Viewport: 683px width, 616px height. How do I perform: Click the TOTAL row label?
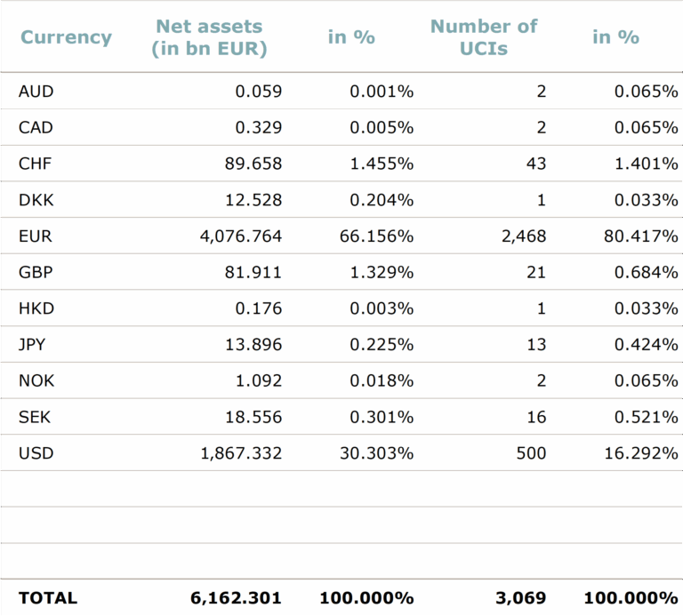pyautogui.click(x=48, y=598)
